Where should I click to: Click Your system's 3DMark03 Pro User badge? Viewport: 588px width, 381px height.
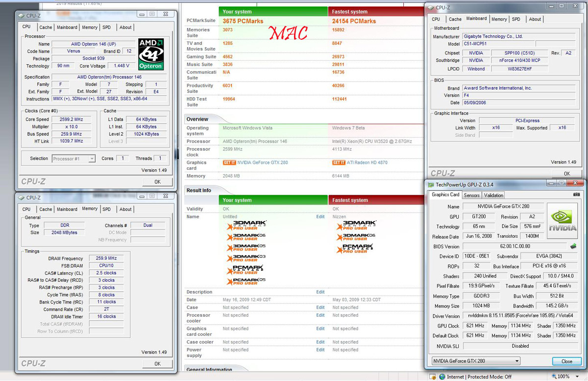[x=246, y=258]
